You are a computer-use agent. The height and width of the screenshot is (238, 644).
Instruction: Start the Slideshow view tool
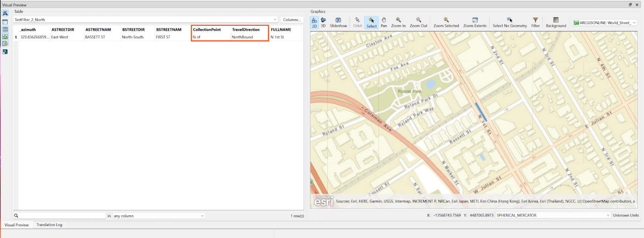point(338,23)
